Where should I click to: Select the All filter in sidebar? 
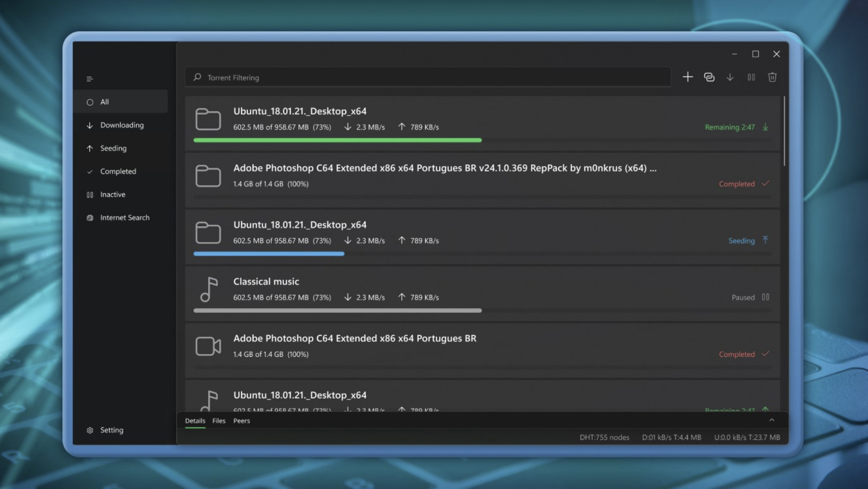(x=120, y=102)
